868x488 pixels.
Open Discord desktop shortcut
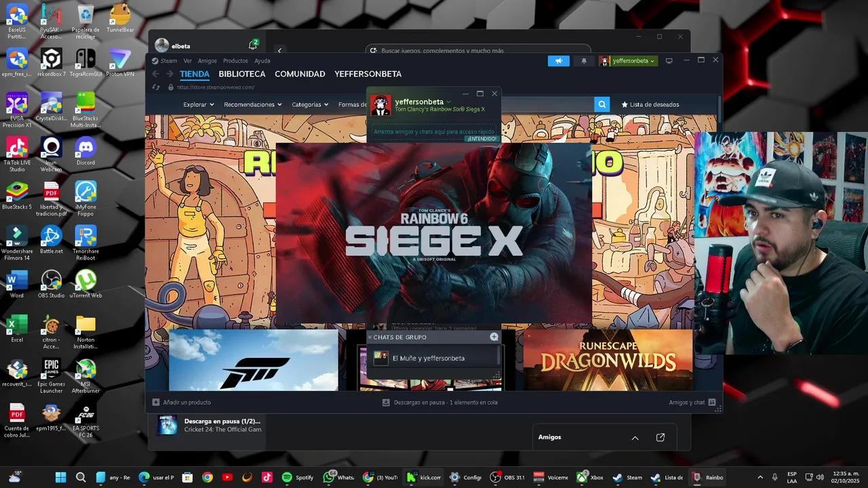pos(85,151)
